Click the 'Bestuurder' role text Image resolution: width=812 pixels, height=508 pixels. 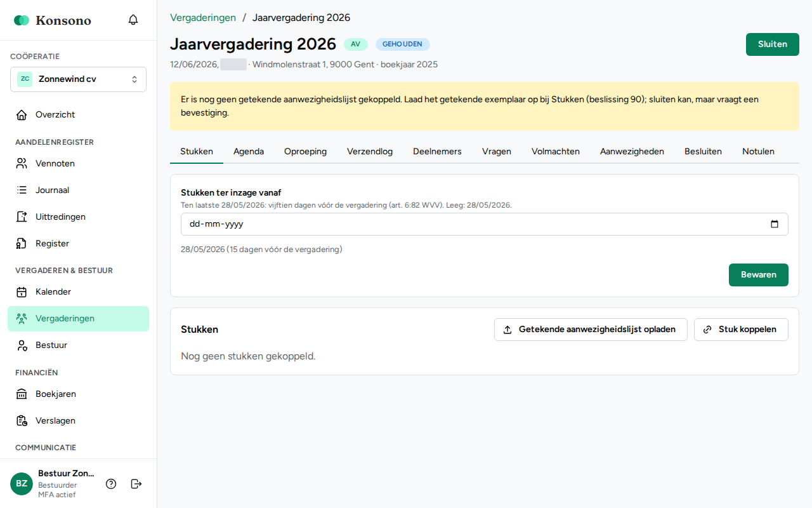(x=58, y=485)
